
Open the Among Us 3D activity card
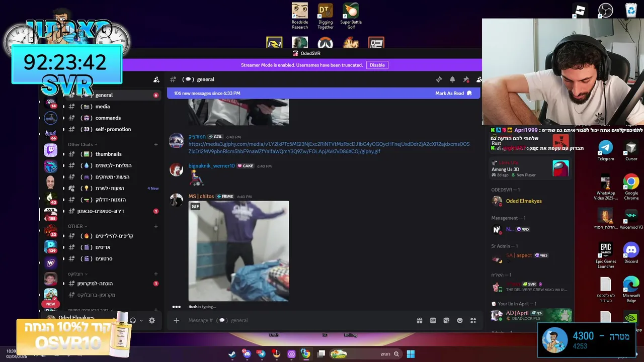[530, 169]
